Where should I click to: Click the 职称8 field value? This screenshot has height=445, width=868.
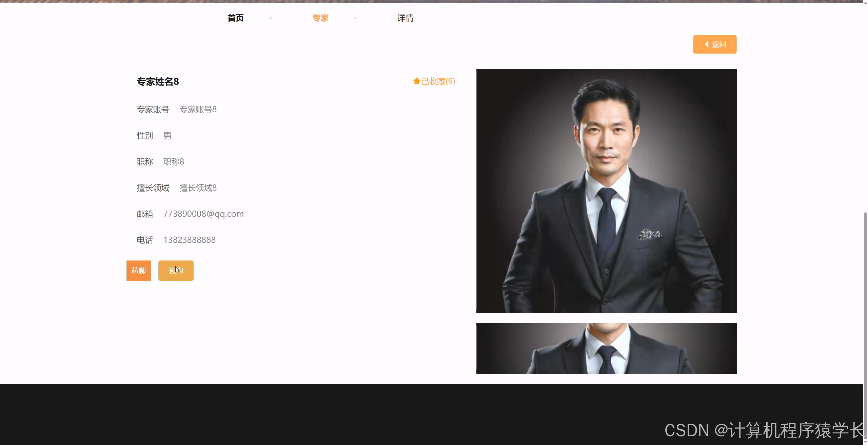click(x=173, y=161)
